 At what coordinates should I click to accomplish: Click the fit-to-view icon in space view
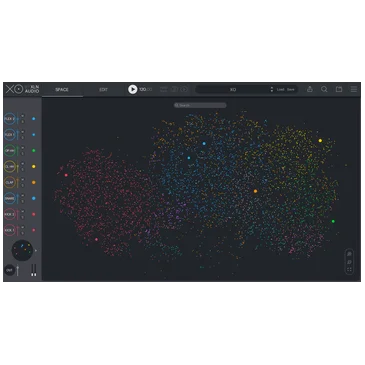349,270
